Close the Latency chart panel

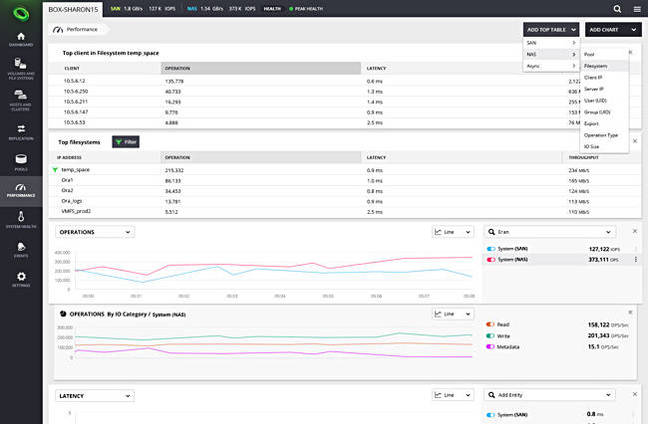tap(635, 394)
